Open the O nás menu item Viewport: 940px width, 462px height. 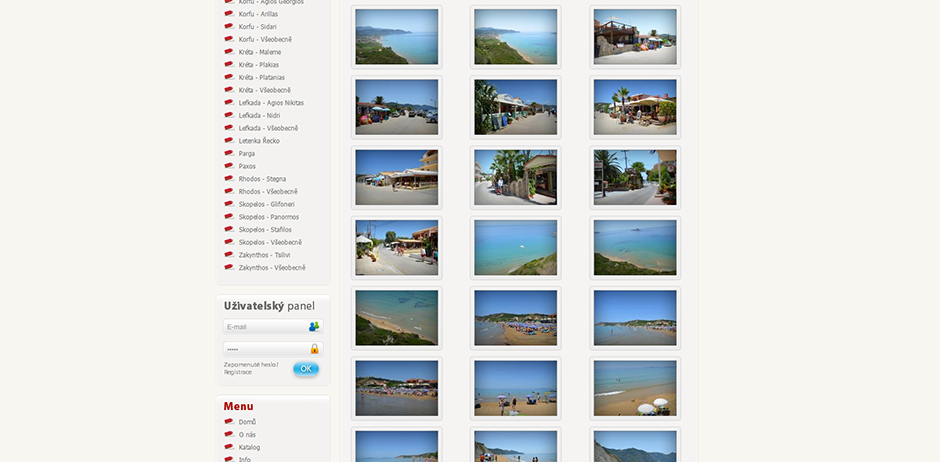click(247, 434)
